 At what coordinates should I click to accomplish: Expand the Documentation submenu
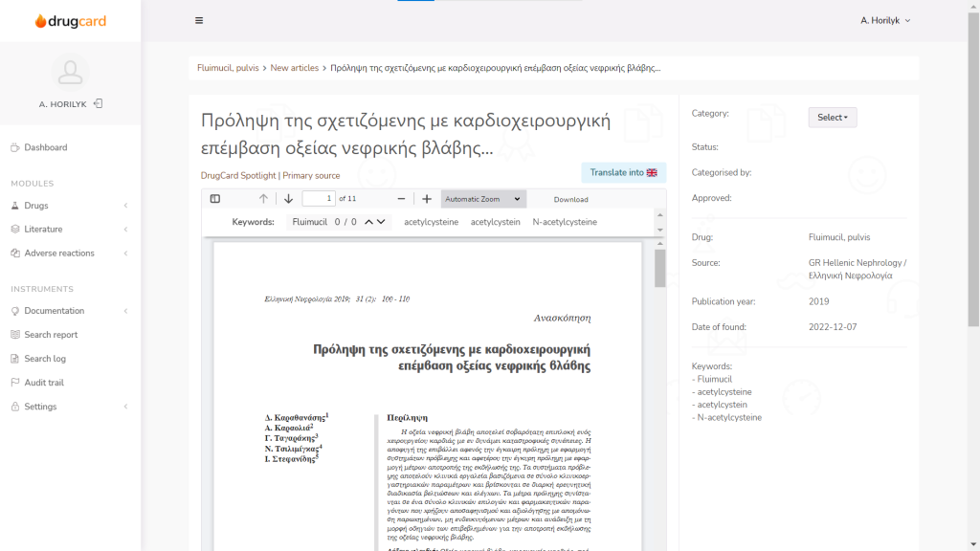[125, 311]
